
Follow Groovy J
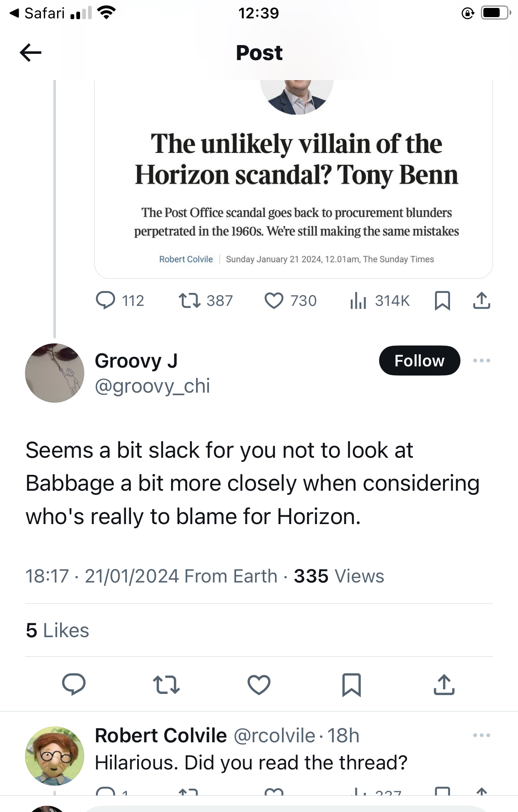419,361
